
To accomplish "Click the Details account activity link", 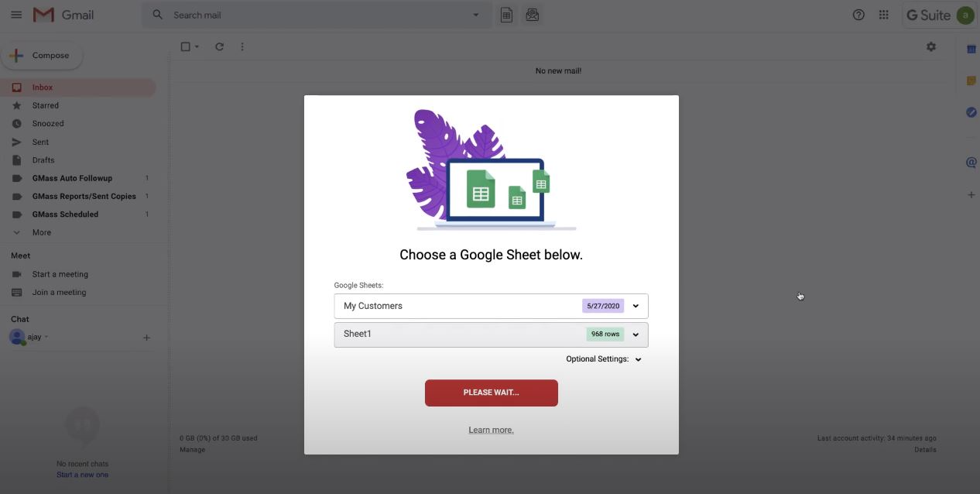I will (x=925, y=449).
